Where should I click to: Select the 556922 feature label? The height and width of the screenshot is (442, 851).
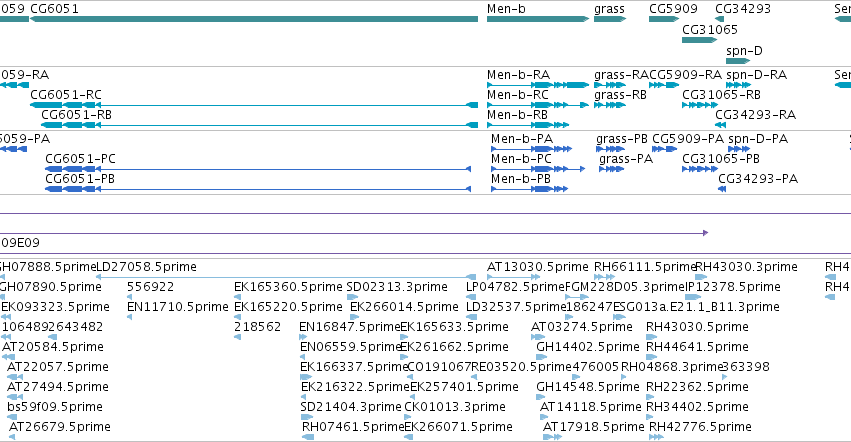click(150, 287)
